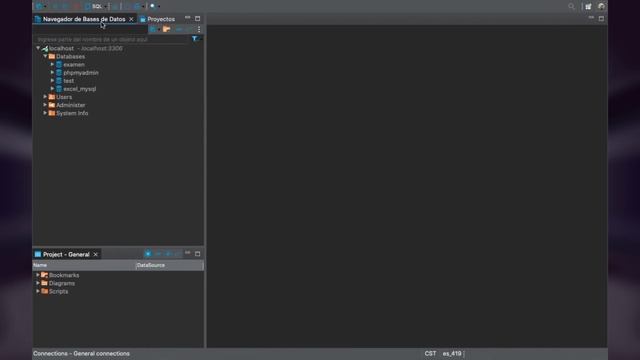
Task: Click the Bookmarks folder icon
Action: click(44, 275)
